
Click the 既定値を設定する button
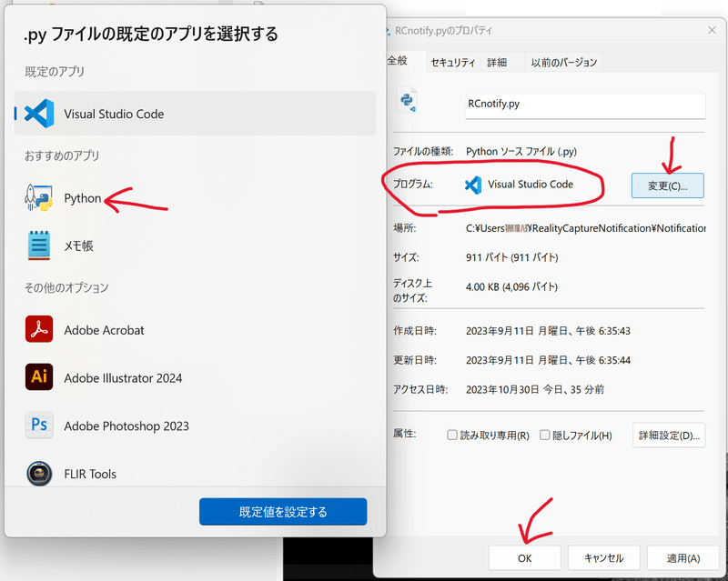click(x=283, y=512)
